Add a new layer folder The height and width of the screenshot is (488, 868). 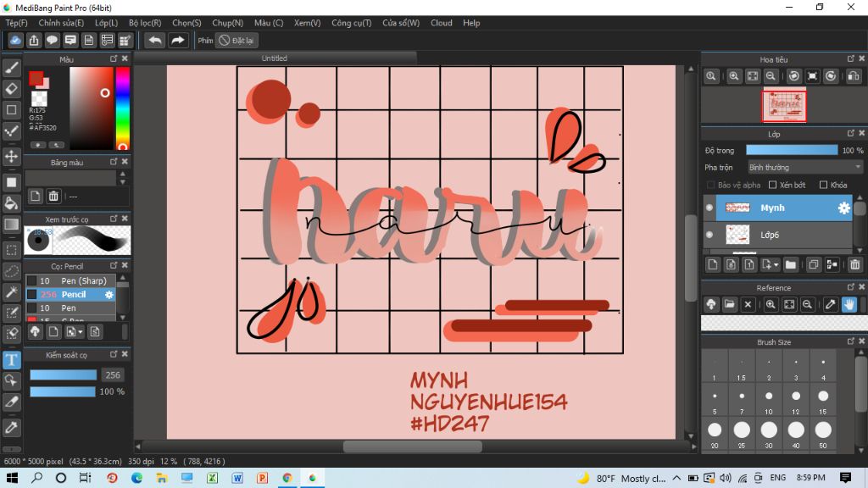(x=791, y=265)
